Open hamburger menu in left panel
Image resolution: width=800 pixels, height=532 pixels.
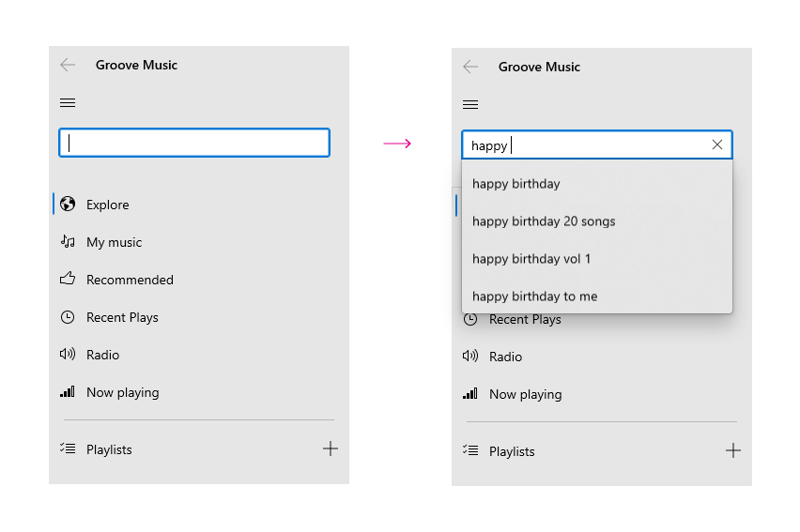click(68, 103)
